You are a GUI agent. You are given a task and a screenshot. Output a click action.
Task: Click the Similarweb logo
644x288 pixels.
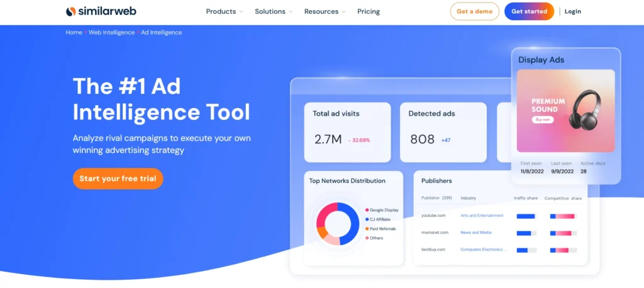tap(101, 11)
